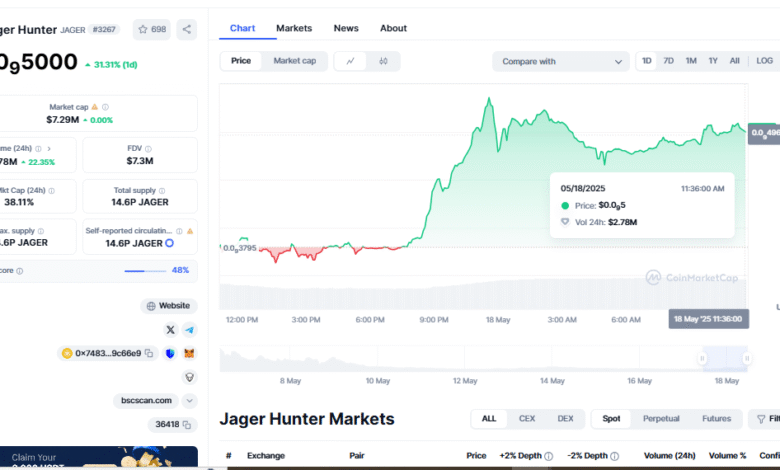Viewport: 780px width, 470px height.
Task: Select the Price chart toggle
Action: [241, 61]
